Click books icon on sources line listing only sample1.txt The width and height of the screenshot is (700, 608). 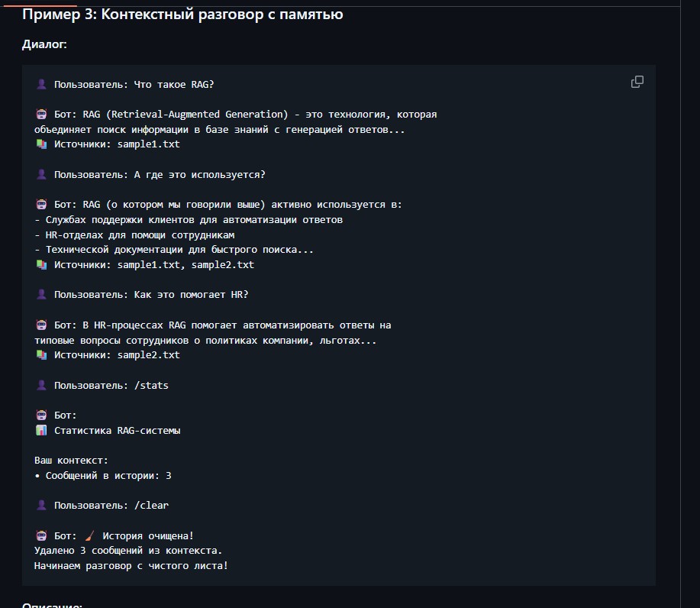point(41,144)
